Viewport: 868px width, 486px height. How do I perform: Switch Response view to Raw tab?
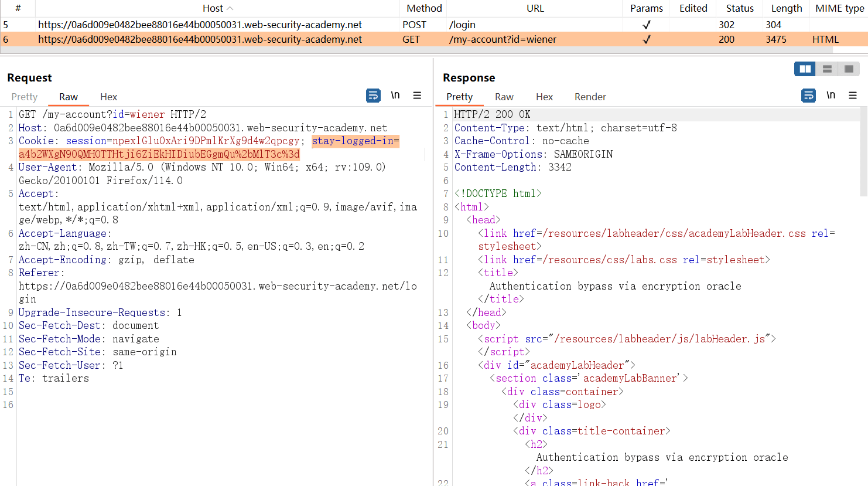click(x=504, y=97)
